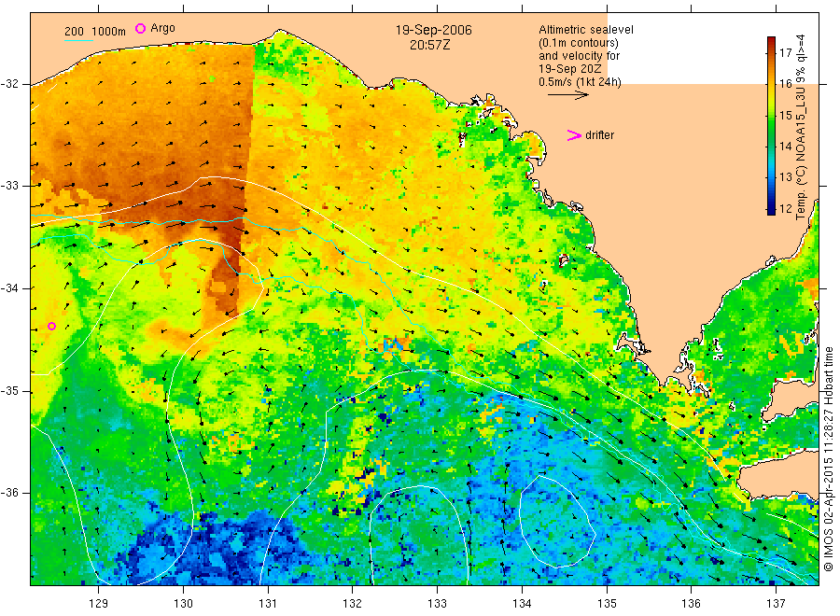Viewport: 840px width, 616px height.
Task: Click the 0.5m/s velocity scale arrow
Action: point(567,95)
